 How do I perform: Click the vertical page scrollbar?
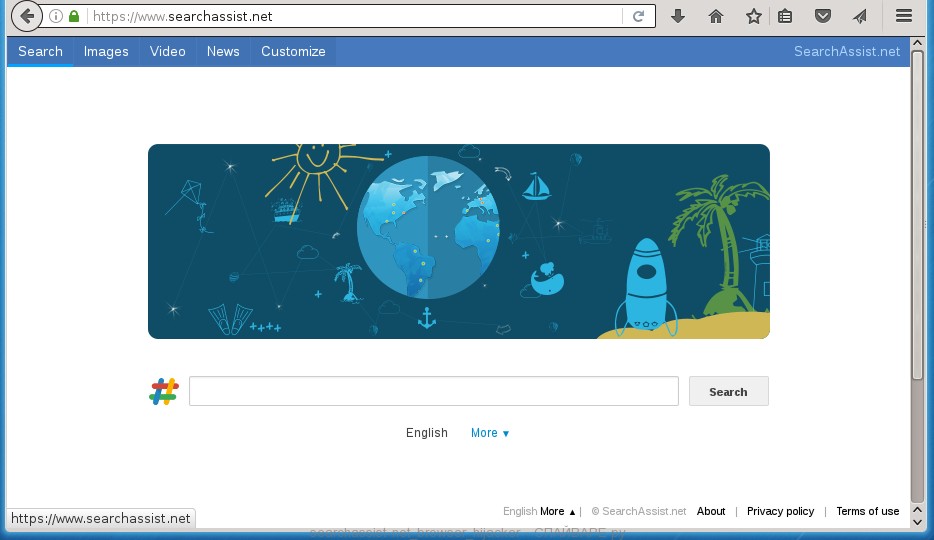coord(917,220)
